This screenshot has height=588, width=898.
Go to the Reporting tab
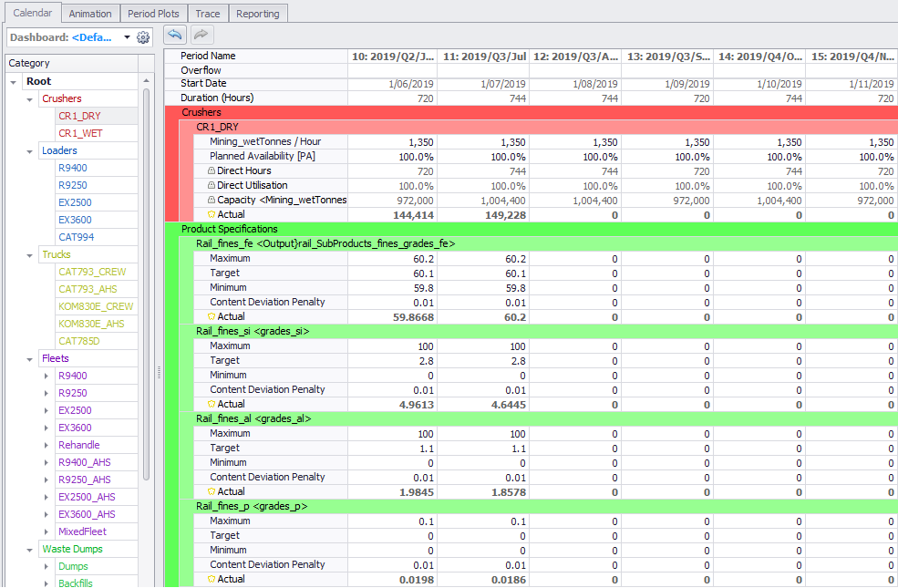(257, 14)
